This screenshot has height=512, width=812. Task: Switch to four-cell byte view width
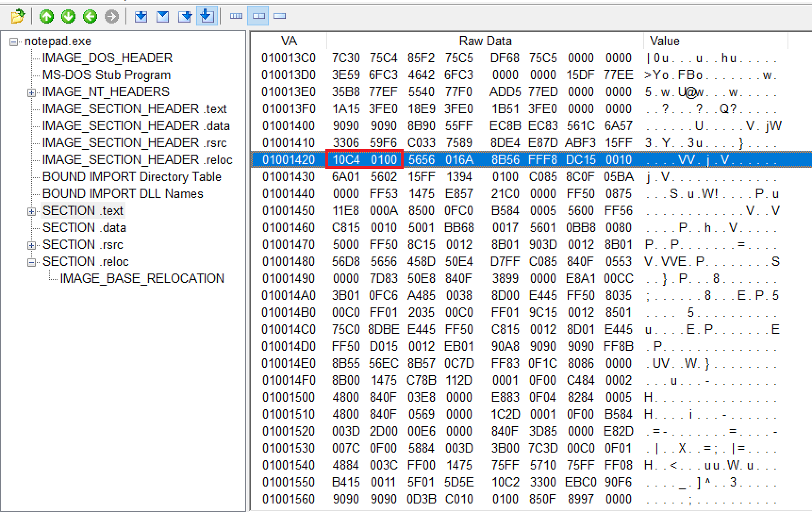[236, 16]
